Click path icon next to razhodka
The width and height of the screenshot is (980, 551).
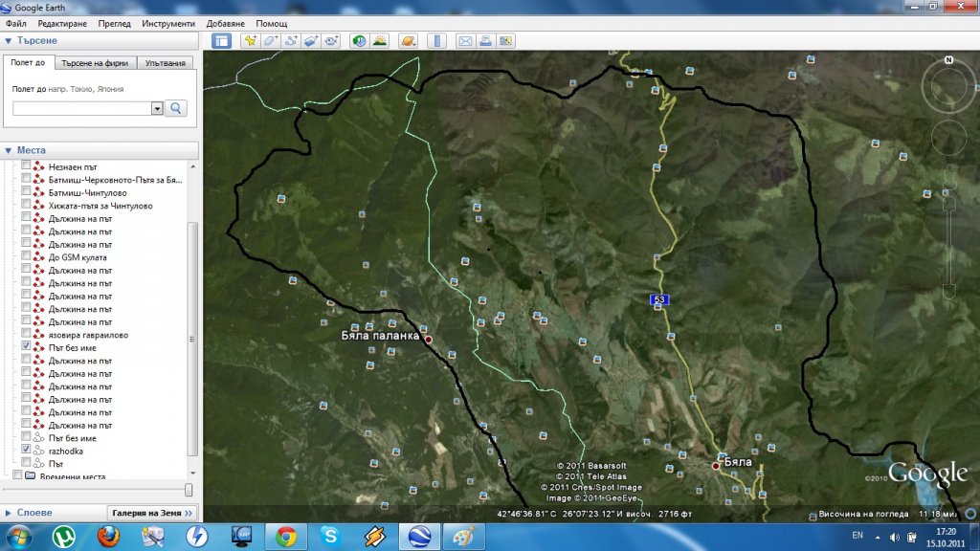tap(38, 451)
